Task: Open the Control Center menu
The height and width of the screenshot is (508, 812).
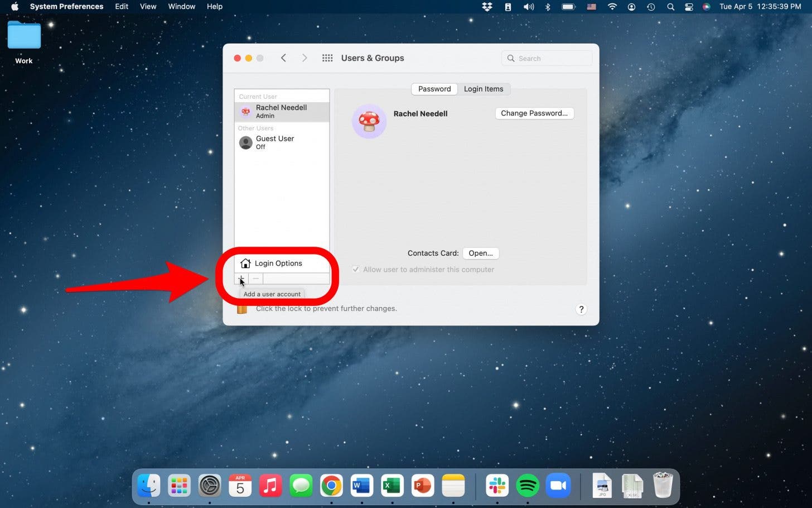Action: [689, 7]
